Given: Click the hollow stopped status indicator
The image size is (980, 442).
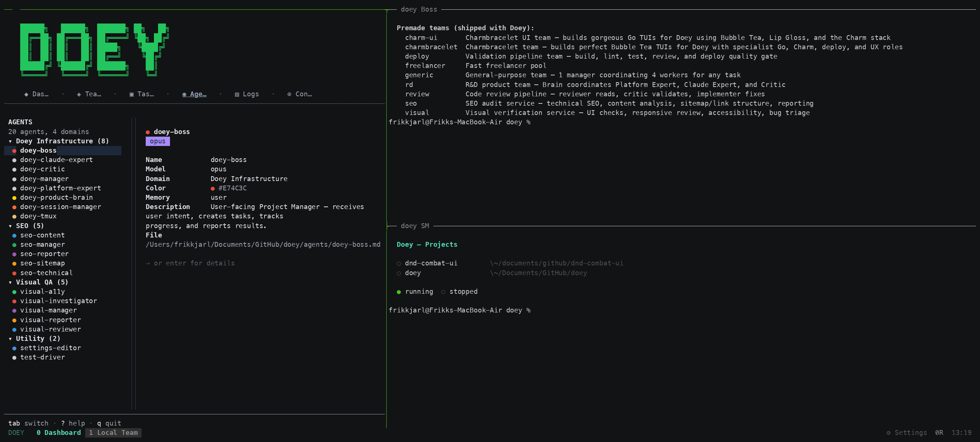Looking at the screenshot, I should (443, 292).
